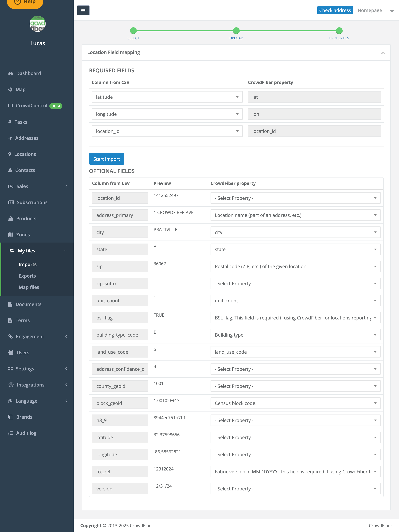Open Zones via the map icon
The width and height of the screenshot is (399, 532).
point(11,234)
